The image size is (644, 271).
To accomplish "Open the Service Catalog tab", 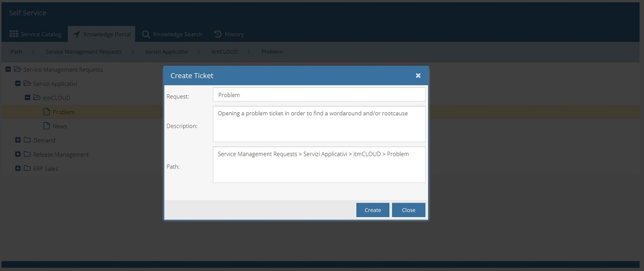I will (36, 34).
